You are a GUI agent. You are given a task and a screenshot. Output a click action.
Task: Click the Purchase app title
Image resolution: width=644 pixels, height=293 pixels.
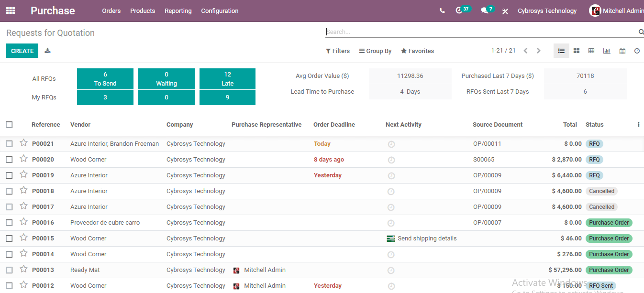point(53,11)
